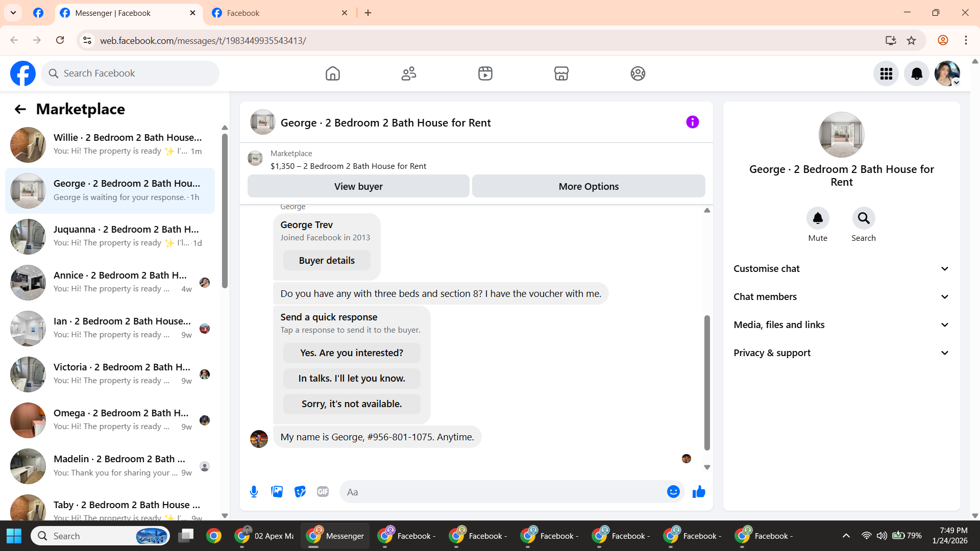Open conversation information purple icon

coord(692,122)
